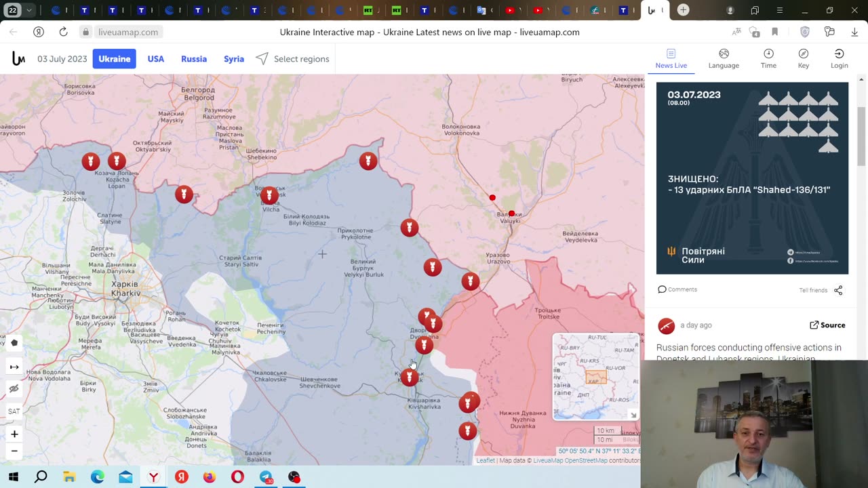Open Mail from the taskbar

(x=125, y=477)
